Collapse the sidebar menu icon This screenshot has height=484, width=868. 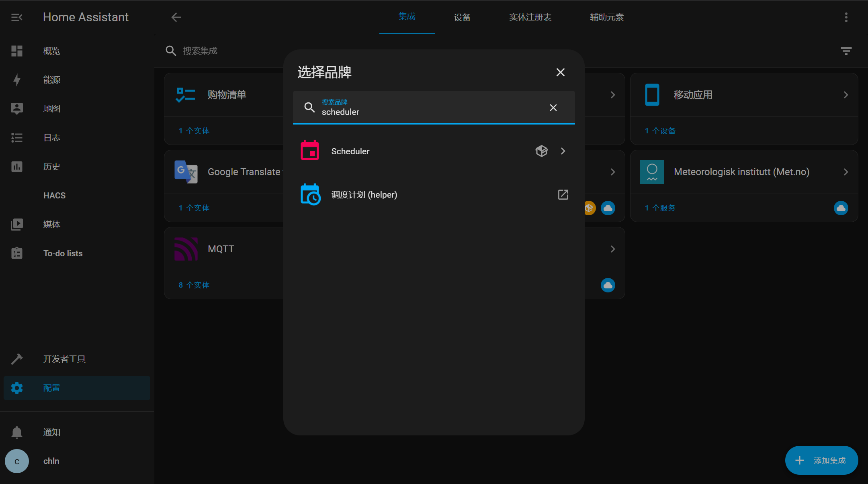tap(16, 17)
